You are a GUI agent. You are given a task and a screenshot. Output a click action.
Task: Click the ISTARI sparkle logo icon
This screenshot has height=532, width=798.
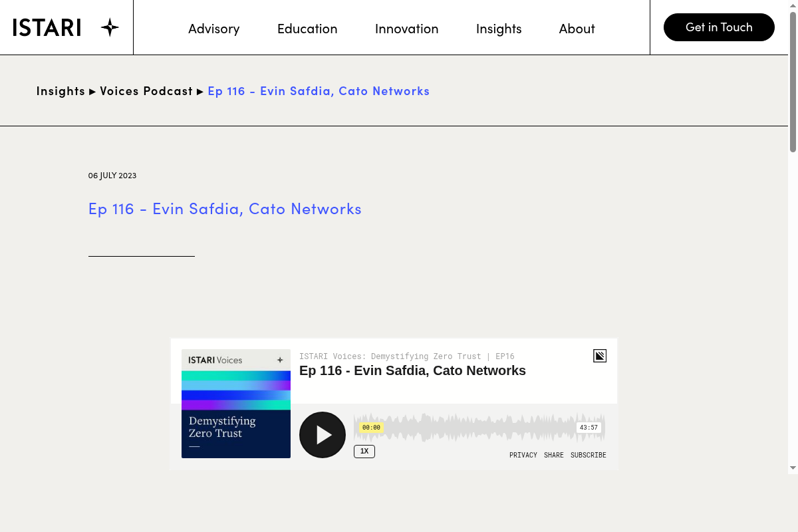point(108,27)
